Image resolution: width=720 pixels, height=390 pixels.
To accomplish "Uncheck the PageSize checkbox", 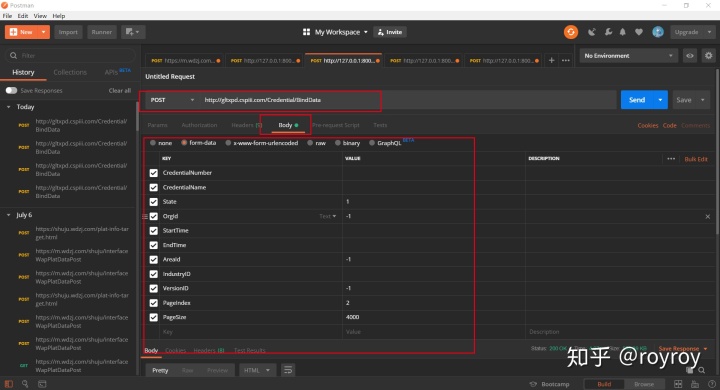I will [153, 317].
